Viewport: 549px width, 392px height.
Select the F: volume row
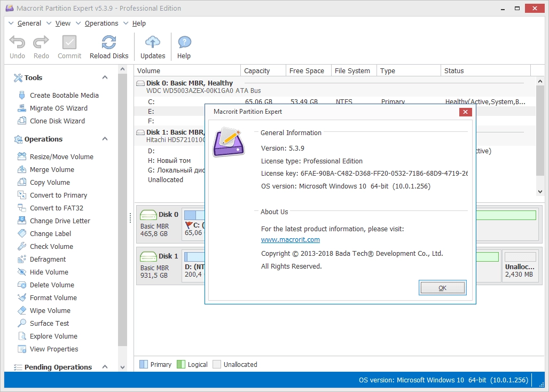[x=170, y=121]
